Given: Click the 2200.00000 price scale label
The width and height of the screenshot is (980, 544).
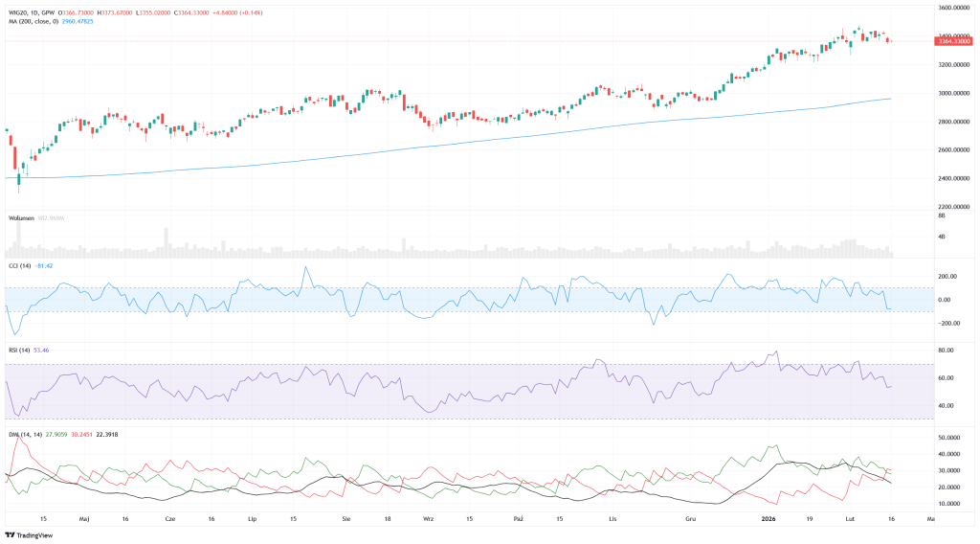Looking at the screenshot, I should (954, 207).
